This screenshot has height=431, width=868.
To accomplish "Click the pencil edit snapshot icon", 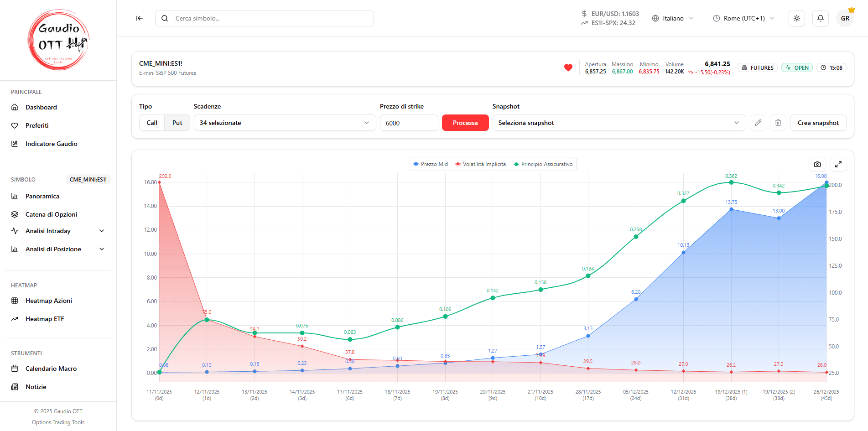I will pos(758,123).
